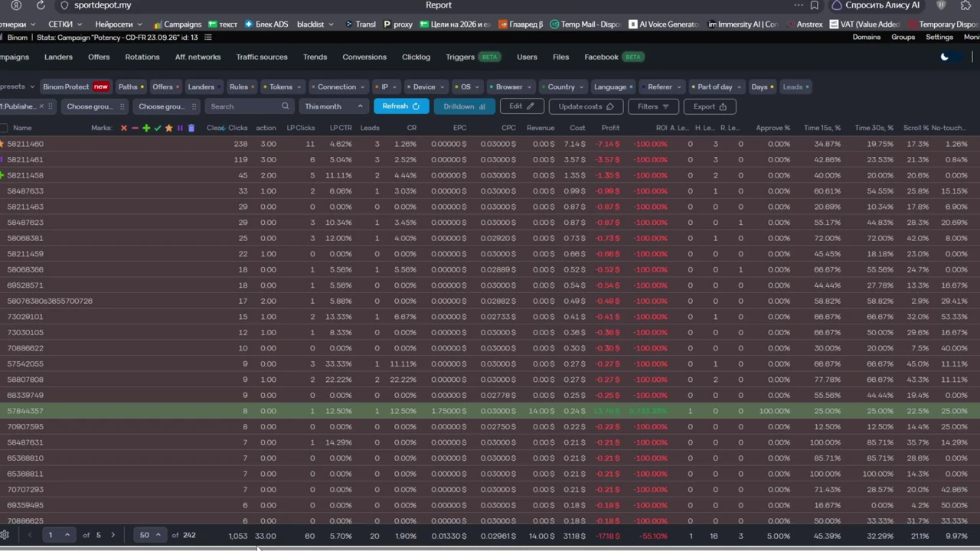Click the Binom Protect new button
980x551 pixels.
click(x=75, y=86)
